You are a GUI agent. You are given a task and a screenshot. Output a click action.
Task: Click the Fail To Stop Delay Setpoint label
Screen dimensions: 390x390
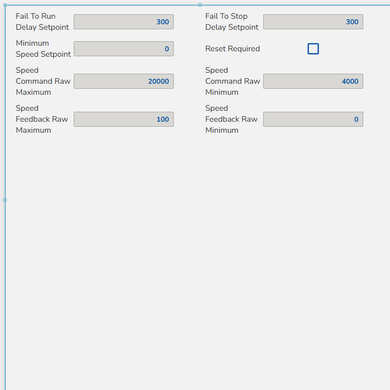(232, 22)
